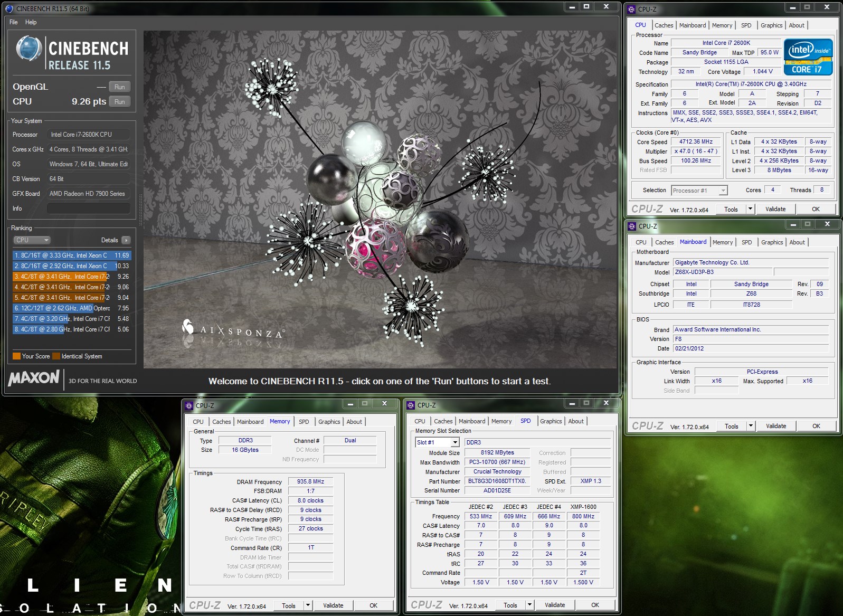Open the Slot #1 memory slot dropdown
Image resolution: width=843 pixels, height=616 pixels.
pyautogui.click(x=437, y=442)
